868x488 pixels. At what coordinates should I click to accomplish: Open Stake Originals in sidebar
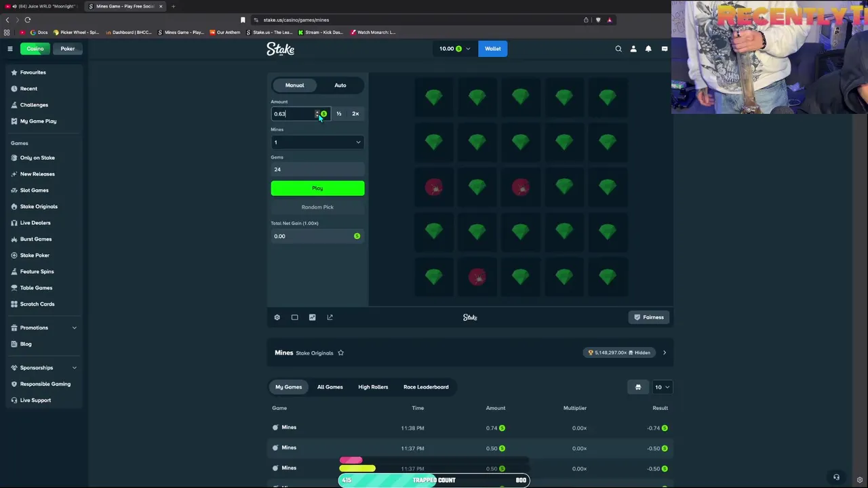point(39,207)
